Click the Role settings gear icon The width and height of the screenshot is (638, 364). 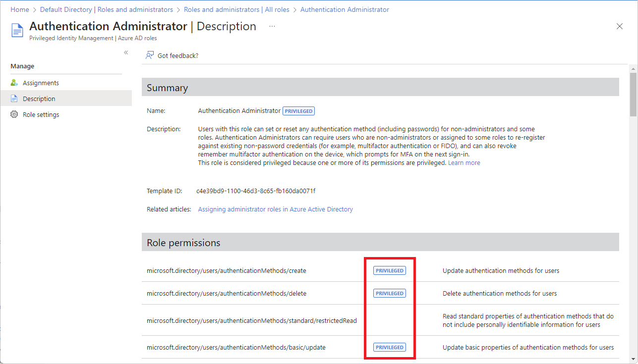[x=14, y=114]
